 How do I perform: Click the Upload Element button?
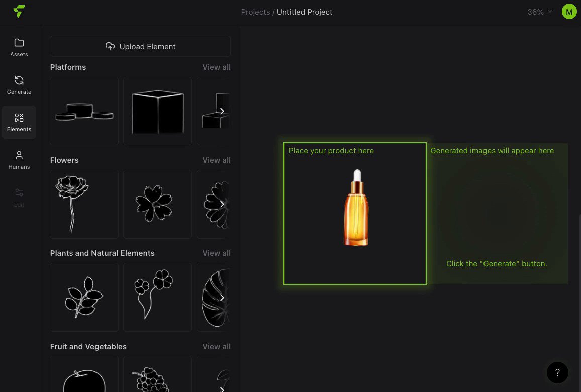pos(140,46)
